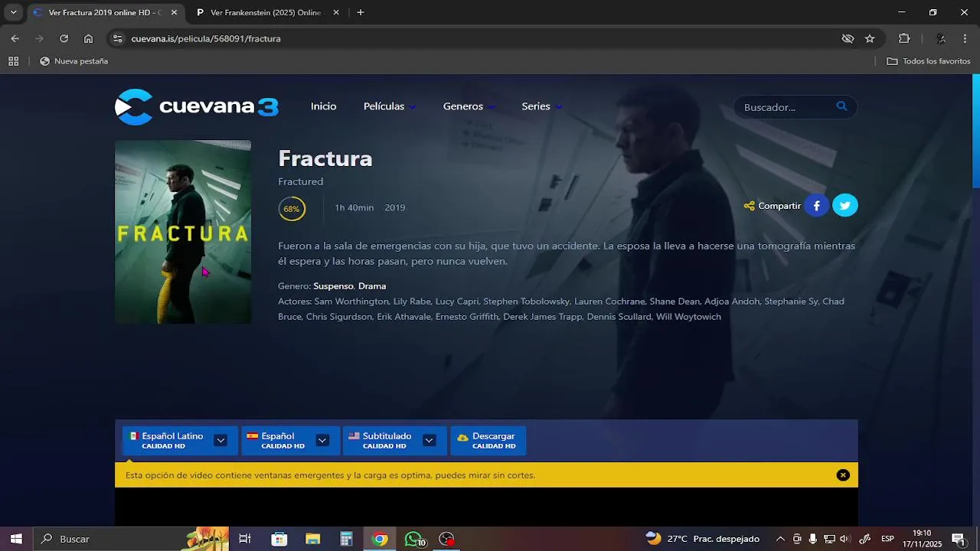
Task: Reload the current page
Action: [x=64, y=38]
